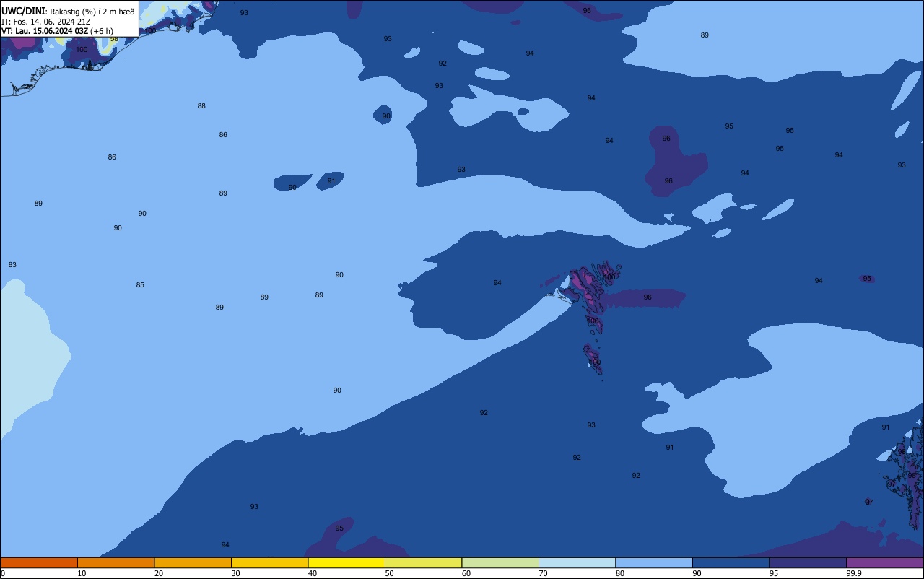924x579 pixels.
Task: Click the map value '85'
Action: point(140,285)
